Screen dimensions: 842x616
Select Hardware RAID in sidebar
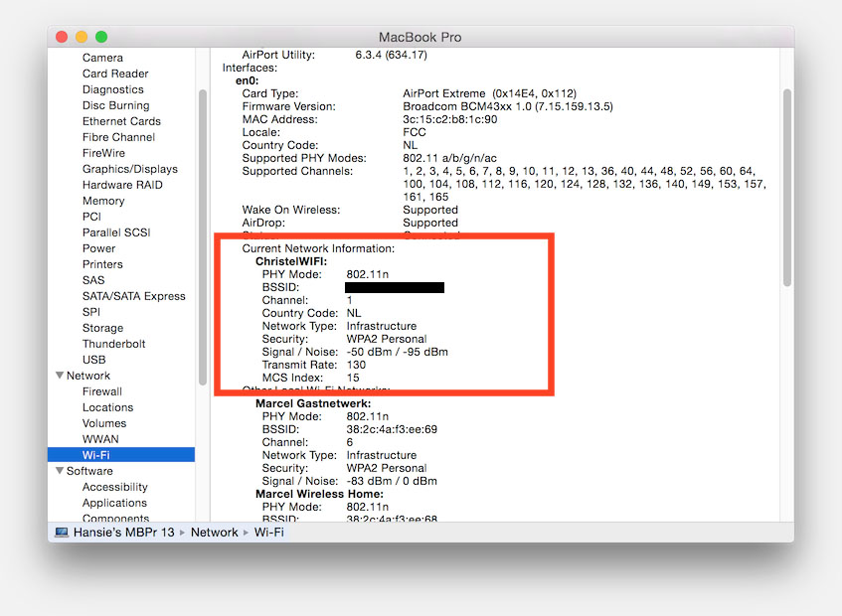pyautogui.click(x=122, y=185)
